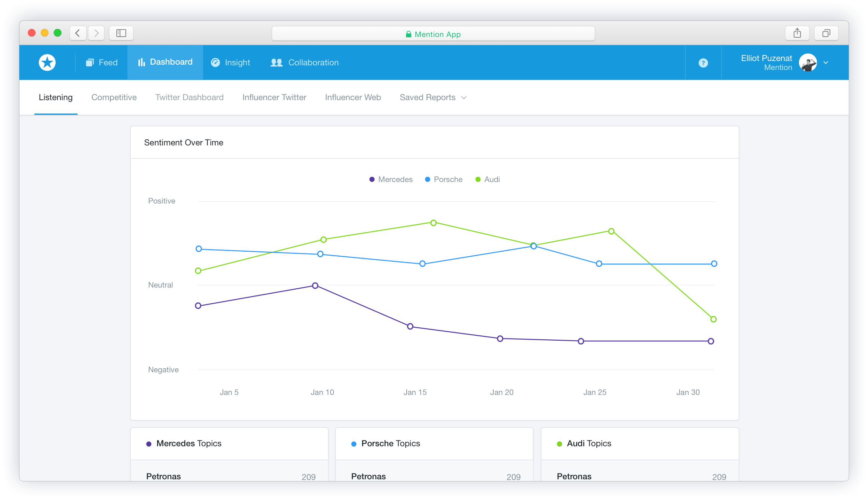Viewport: 868px width, 499px height.
Task: Click the Mention App address bar
Action: 433,34
